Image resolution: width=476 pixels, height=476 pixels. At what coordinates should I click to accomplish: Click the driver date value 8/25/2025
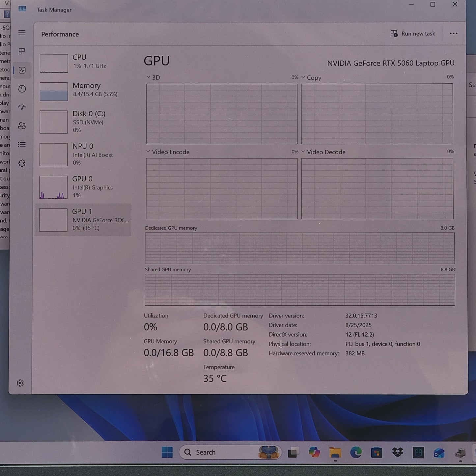[358, 325]
